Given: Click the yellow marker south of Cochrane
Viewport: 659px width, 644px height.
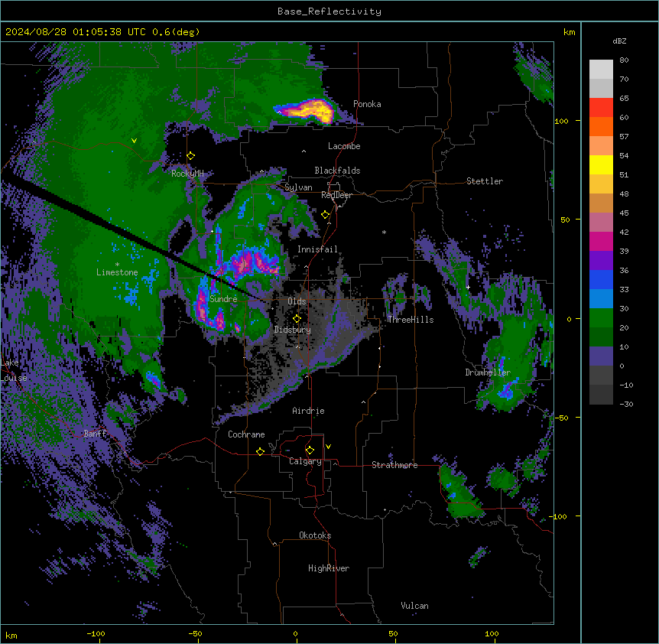Looking at the screenshot, I should click(x=260, y=451).
